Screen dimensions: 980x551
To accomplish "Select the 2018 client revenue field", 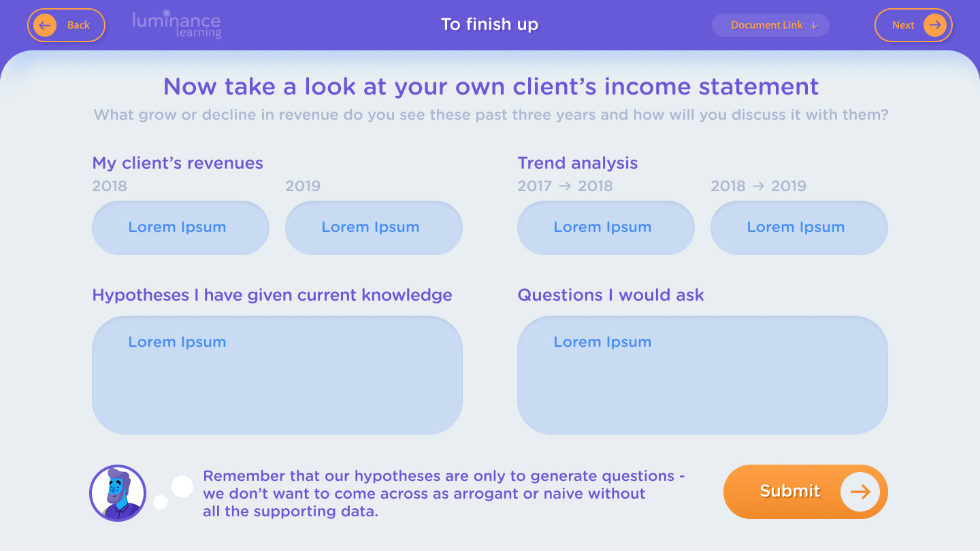I will (180, 228).
